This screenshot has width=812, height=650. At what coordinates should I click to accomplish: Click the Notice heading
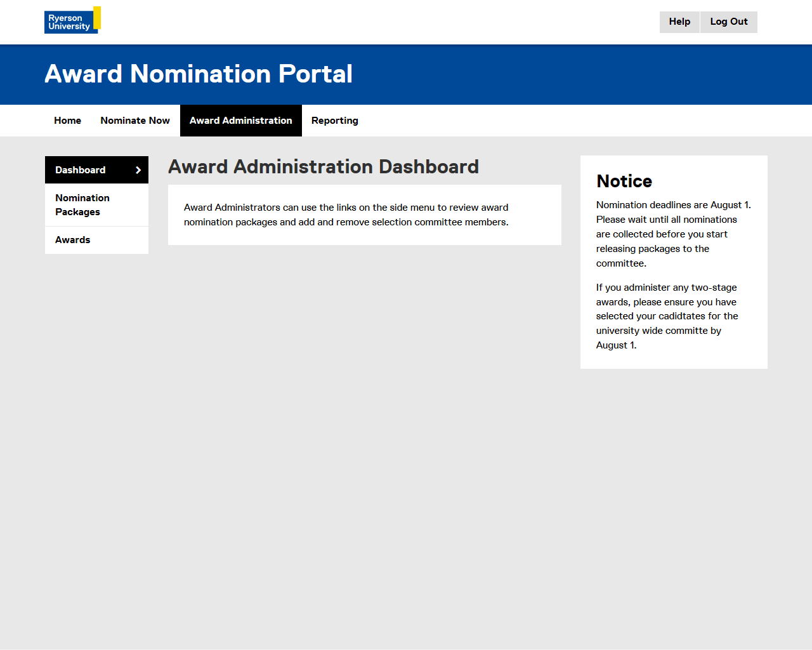[624, 182]
